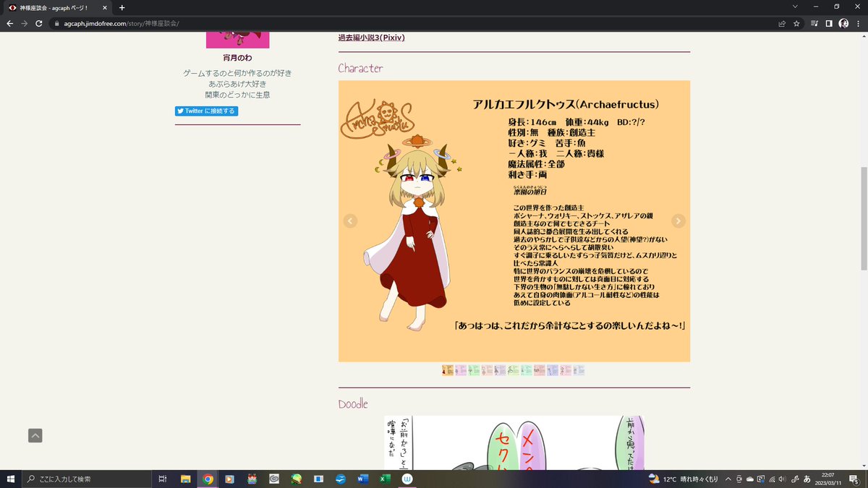Open the 過去編小説3(Pixiv) link

coord(371,38)
